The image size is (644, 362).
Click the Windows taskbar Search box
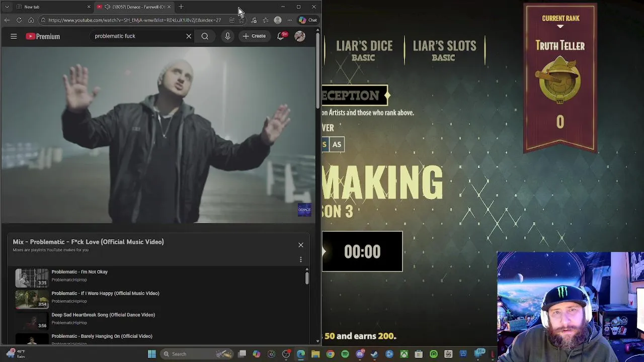(197, 354)
